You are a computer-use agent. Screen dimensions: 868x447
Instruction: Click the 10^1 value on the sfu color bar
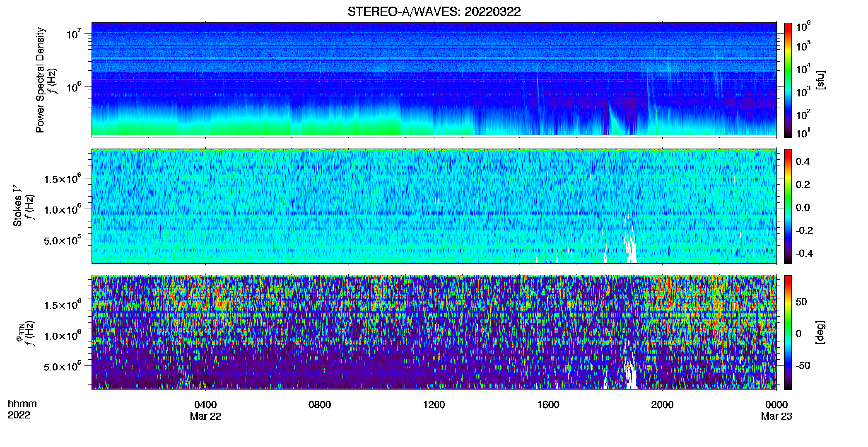[803, 133]
